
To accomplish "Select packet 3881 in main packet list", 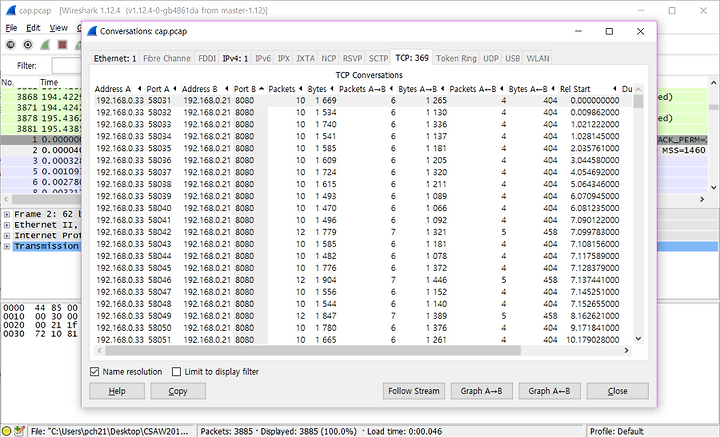I will tap(41, 129).
